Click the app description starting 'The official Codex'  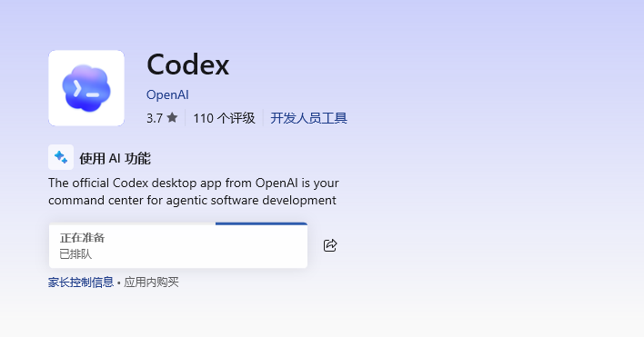(x=194, y=192)
